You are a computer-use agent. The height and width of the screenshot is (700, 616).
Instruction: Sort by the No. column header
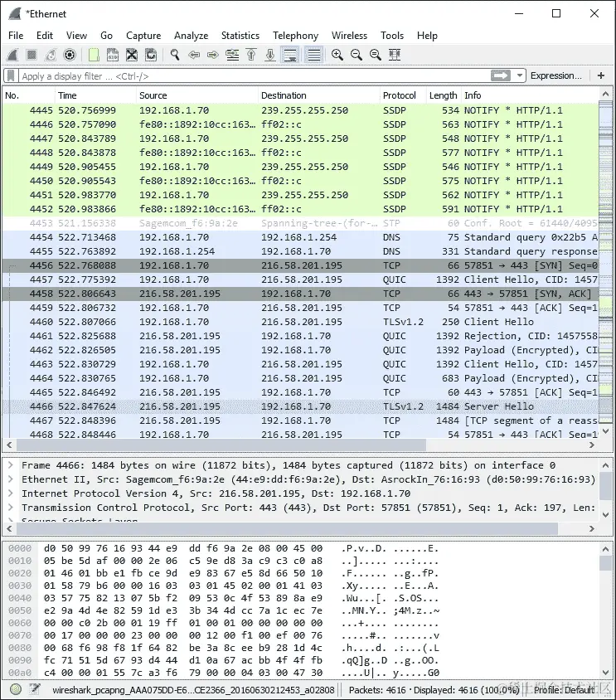coord(28,95)
